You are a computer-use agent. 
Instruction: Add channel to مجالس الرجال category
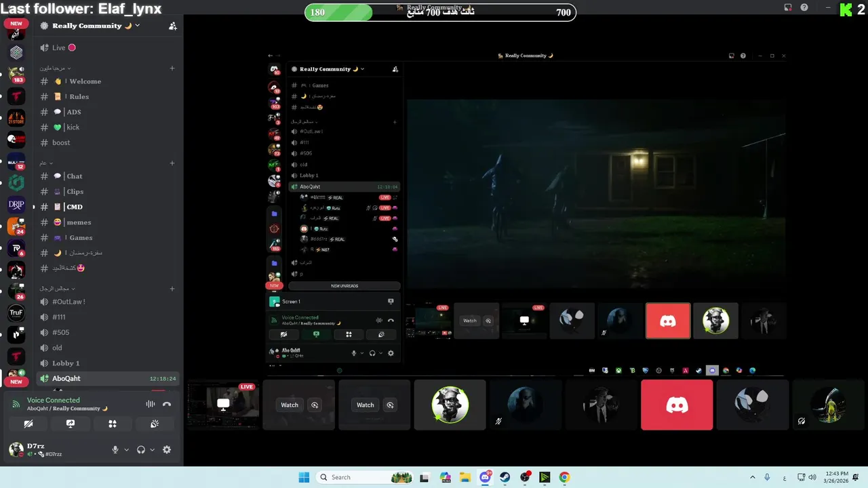[172, 289]
